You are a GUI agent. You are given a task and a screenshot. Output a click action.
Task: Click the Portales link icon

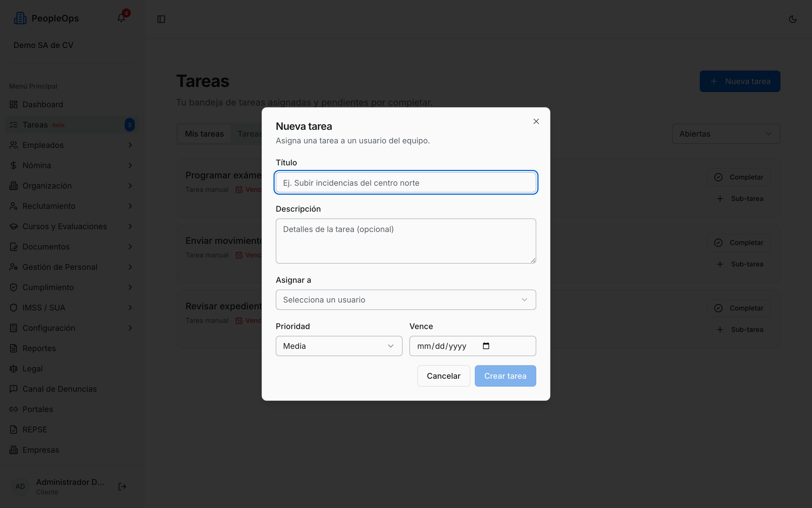click(14, 409)
